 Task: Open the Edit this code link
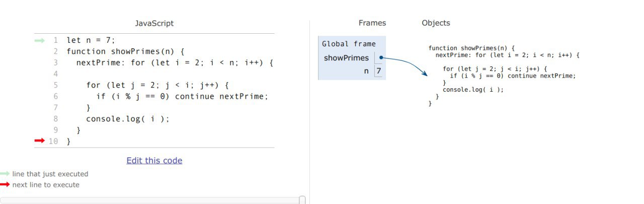click(154, 160)
